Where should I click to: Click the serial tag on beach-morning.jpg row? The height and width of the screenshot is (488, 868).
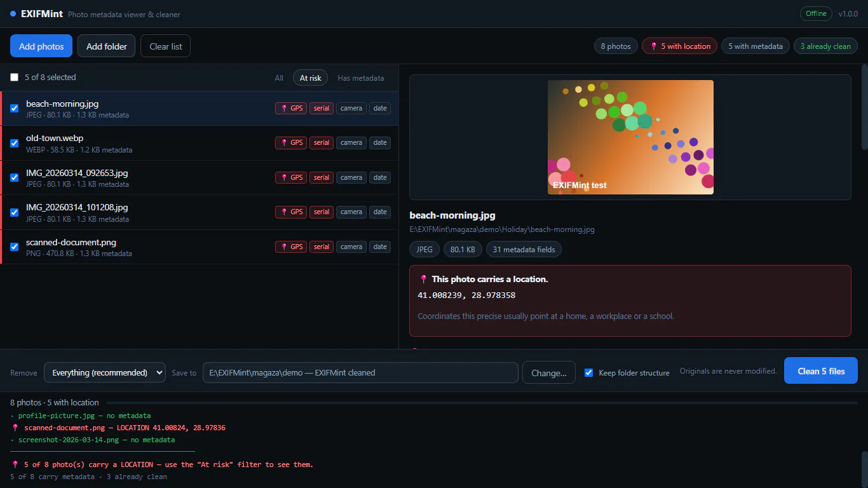tap(322, 108)
